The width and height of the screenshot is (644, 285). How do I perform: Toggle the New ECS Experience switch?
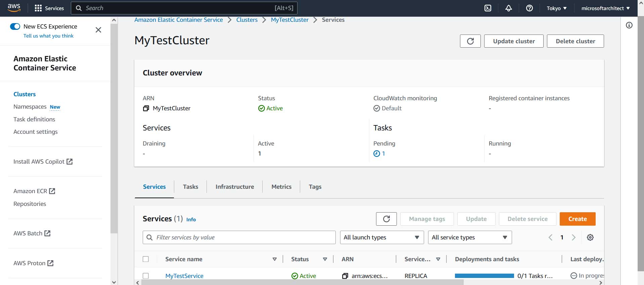click(x=15, y=26)
